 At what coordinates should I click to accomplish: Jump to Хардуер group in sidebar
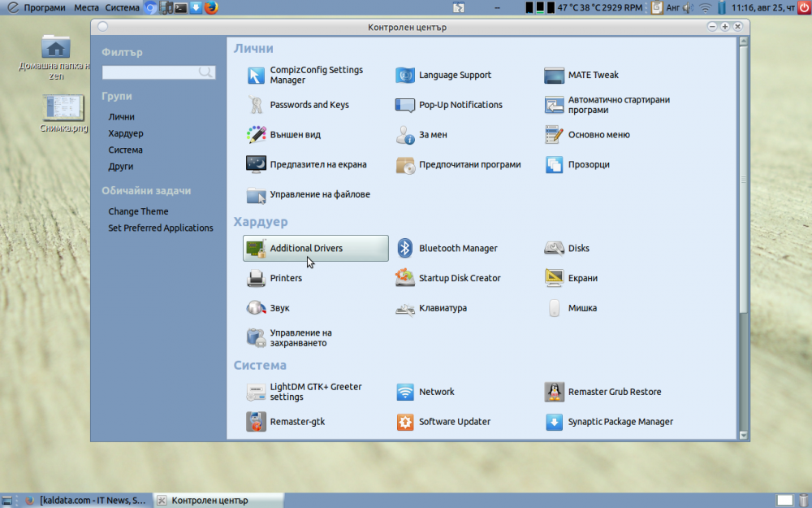point(126,134)
